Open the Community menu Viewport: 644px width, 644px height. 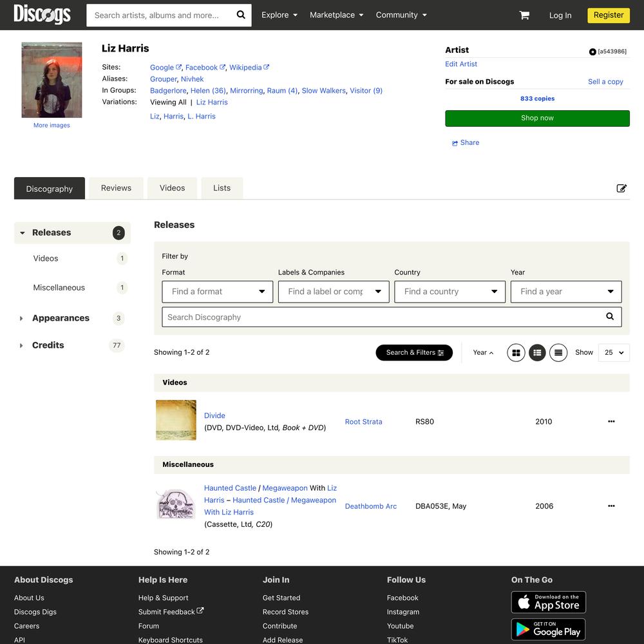[401, 15]
